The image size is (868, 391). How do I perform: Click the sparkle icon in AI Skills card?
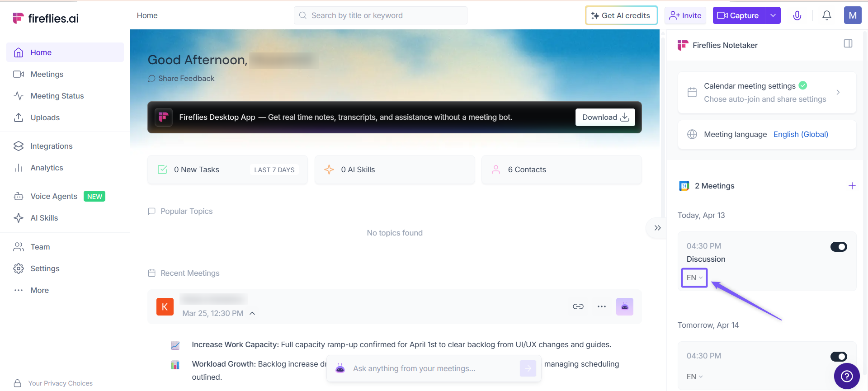pos(329,170)
